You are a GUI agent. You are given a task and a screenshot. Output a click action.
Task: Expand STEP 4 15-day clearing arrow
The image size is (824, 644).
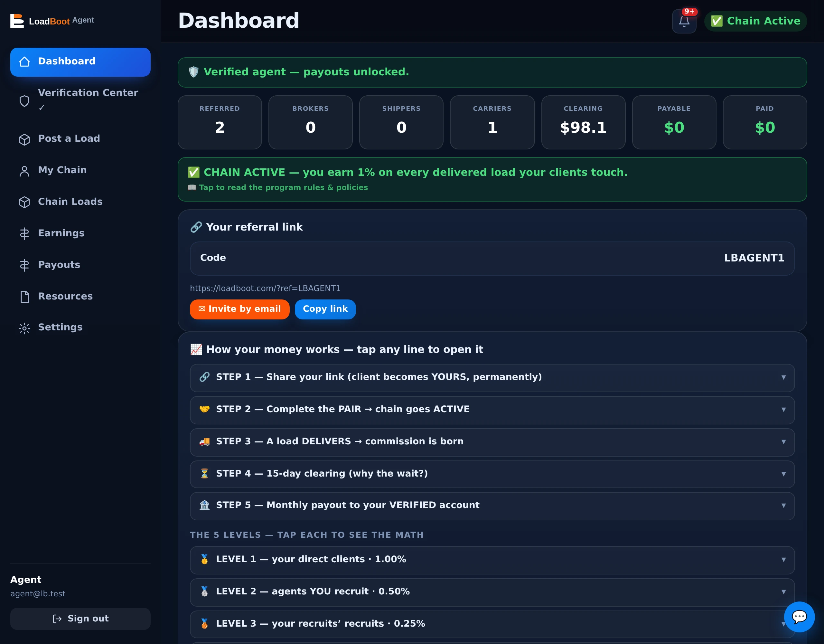(784, 474)
